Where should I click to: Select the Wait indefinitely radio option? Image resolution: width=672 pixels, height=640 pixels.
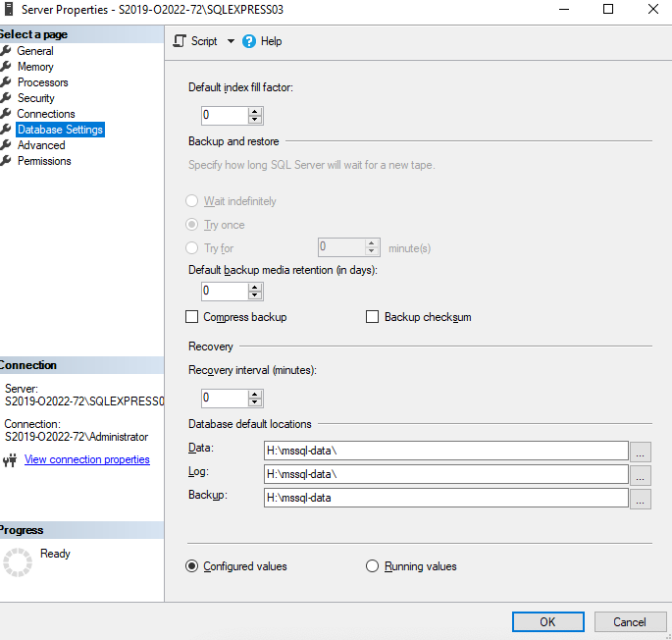191,201
